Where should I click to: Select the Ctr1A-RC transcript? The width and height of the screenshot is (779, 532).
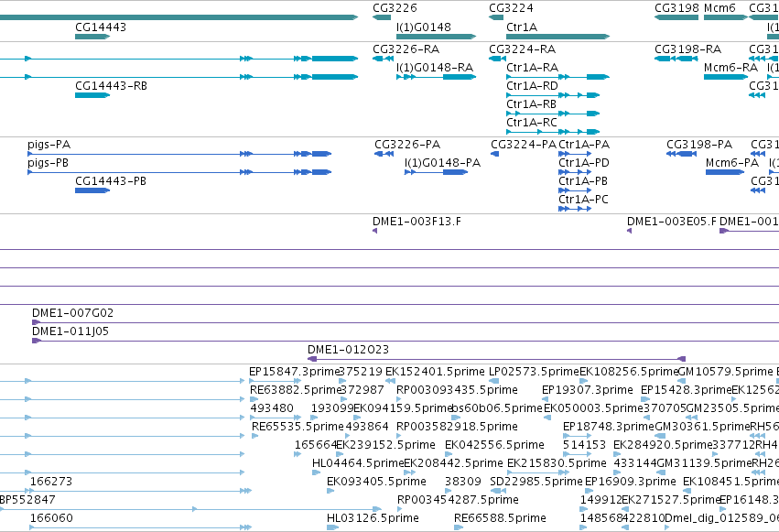click(x=532, y=123)
